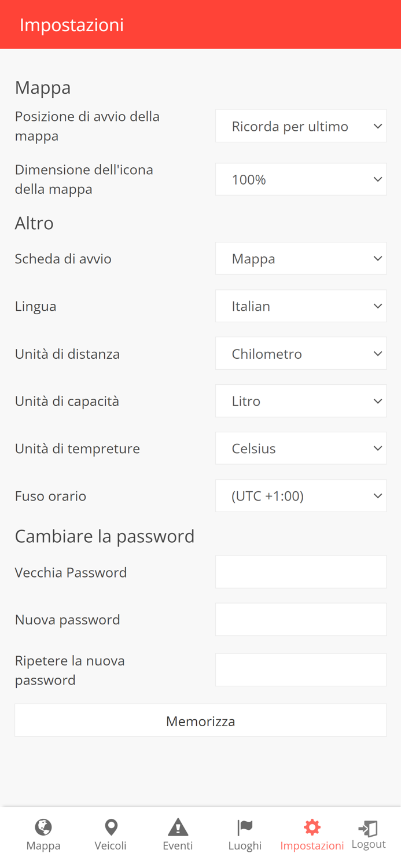Open the Scheda di avvio dropdown

301,258
